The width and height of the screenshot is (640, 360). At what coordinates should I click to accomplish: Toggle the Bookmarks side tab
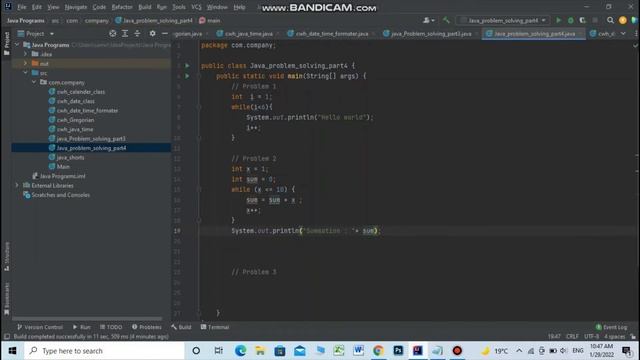coord(6,299)
